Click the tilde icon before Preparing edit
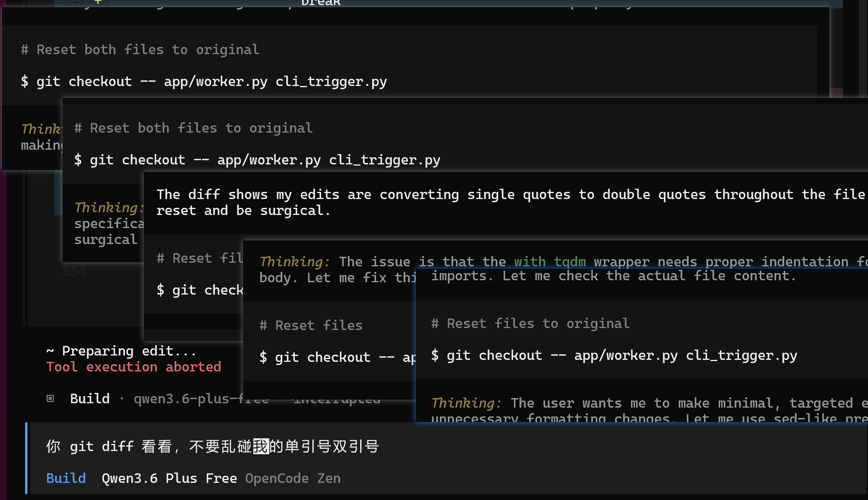 pos(50,351)
